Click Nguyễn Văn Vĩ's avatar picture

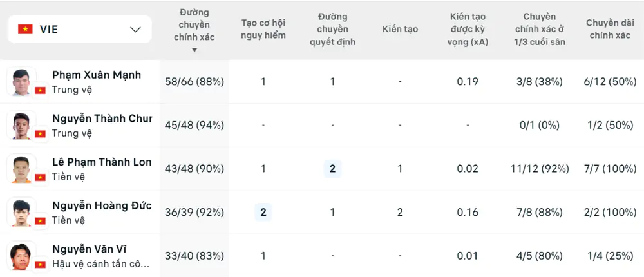coord(21,256)
